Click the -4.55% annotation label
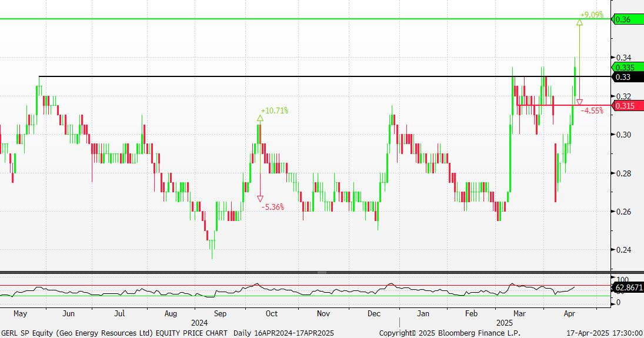Viewport: 644px width, 338px height. (x=592, y=110)
